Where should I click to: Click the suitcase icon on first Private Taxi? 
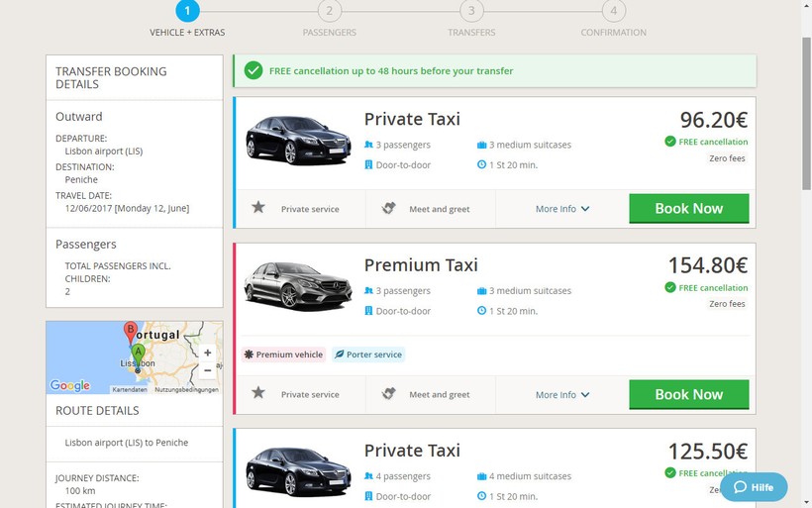point(481,145)
